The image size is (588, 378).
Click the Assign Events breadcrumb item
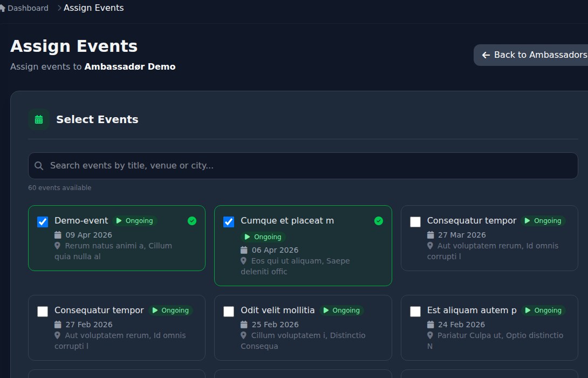[94, 8]
